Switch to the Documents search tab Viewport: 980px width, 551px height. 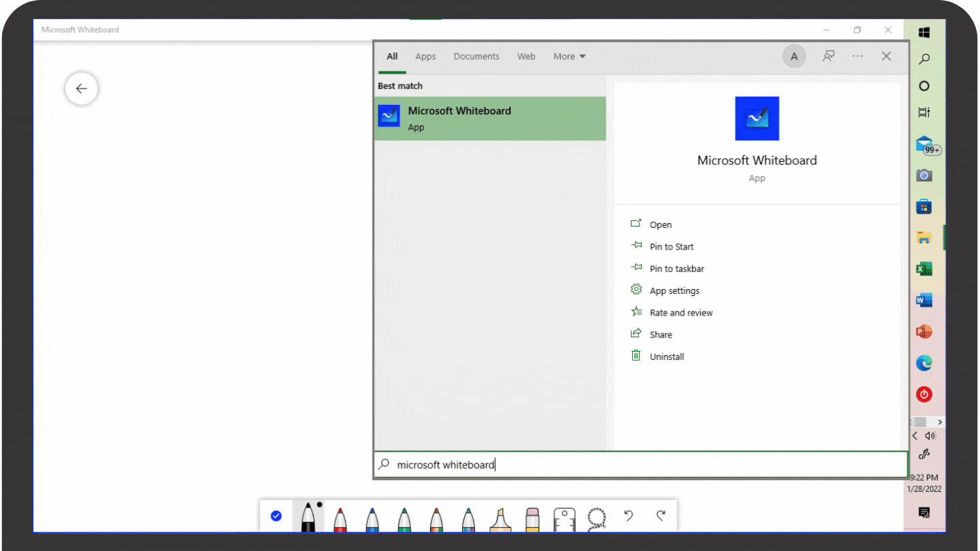[476, 56]
